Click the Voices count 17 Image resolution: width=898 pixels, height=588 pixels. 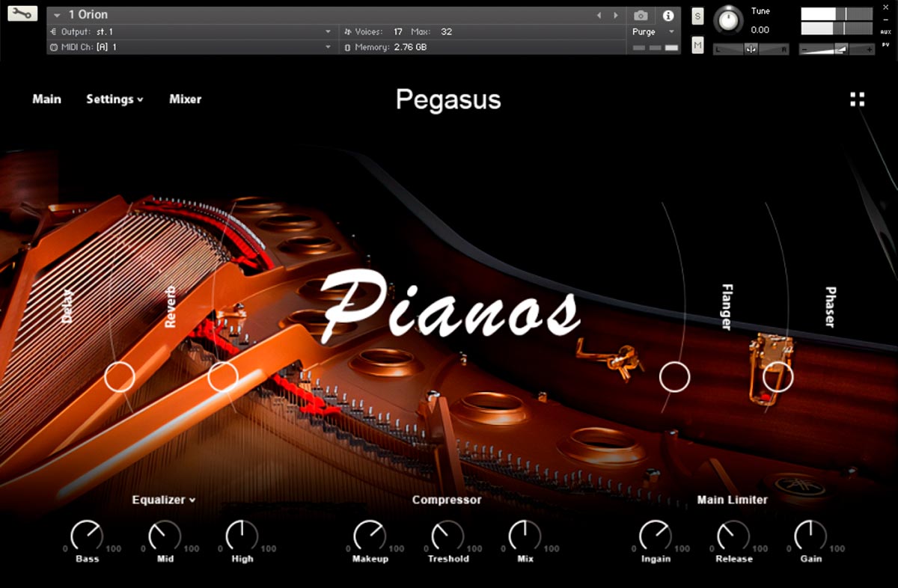[398, 32]
